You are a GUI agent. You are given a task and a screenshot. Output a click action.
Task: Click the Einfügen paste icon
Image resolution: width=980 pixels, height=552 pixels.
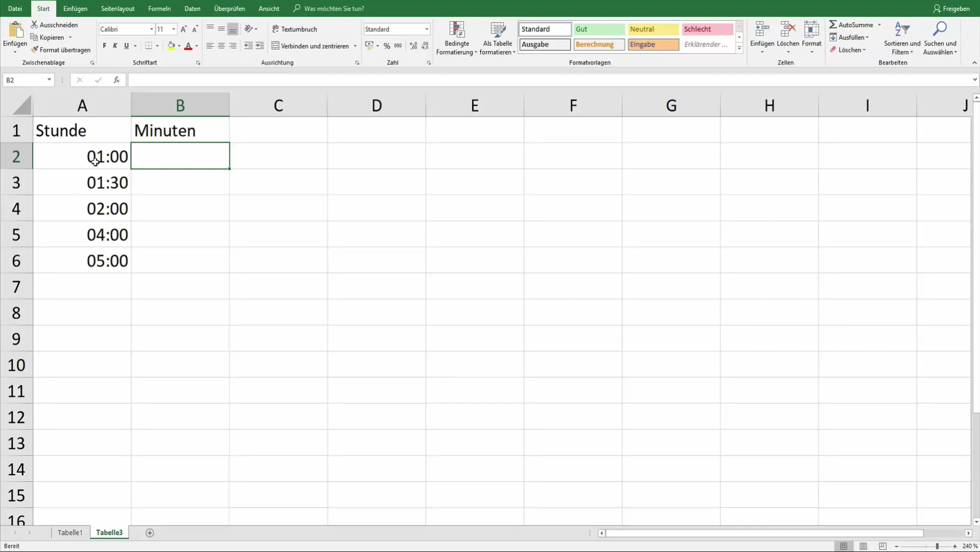pos(15,31)
